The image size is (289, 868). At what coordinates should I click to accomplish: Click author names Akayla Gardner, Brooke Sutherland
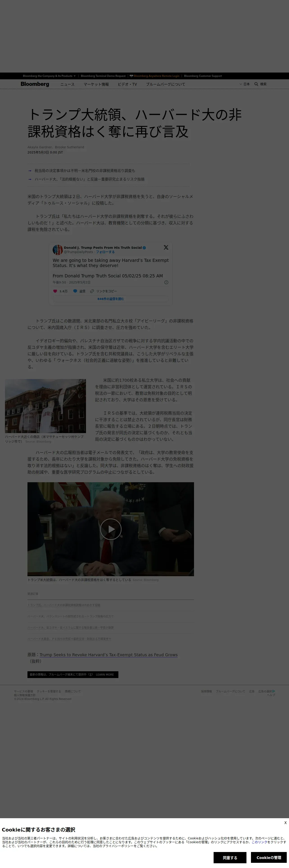(x=56, y=147)
